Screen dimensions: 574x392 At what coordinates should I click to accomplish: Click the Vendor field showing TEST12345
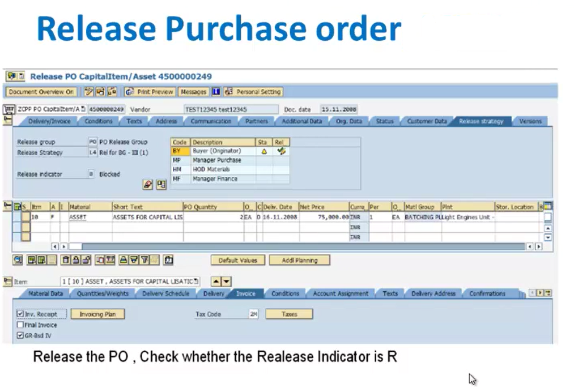point(231,109)
